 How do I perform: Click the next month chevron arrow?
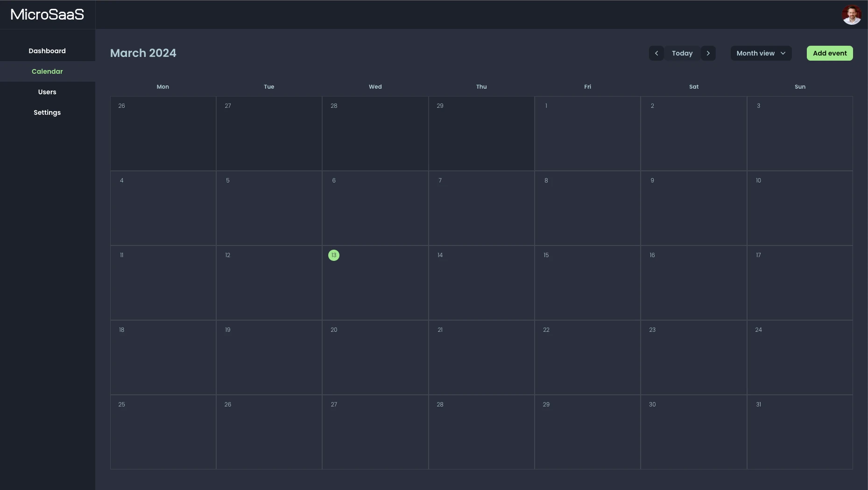[x=708, y=53]
